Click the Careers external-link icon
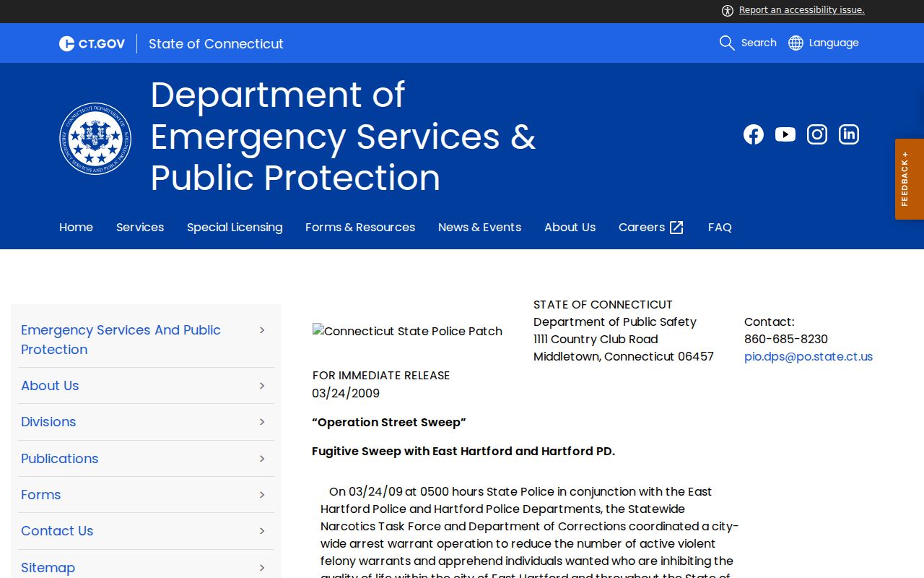Image resolution: width=924 pixels, height=578 pixels. coord(676,228)
